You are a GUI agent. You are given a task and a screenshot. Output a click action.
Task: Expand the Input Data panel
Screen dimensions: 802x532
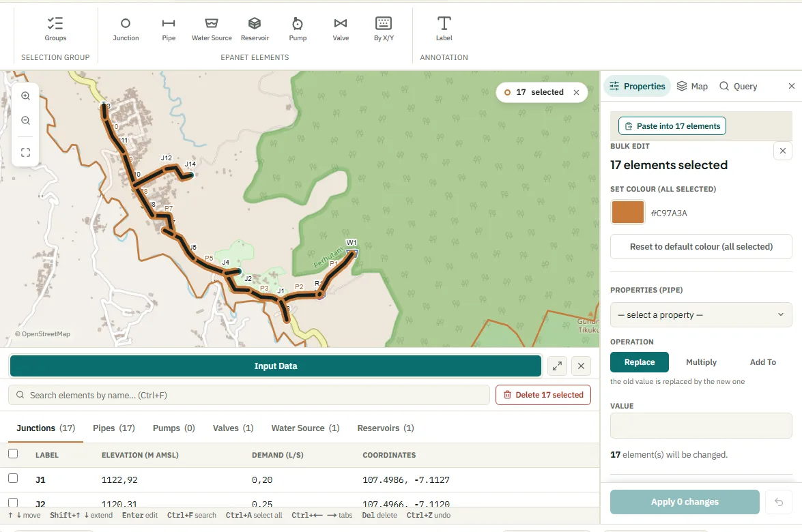tap(557, 366)
